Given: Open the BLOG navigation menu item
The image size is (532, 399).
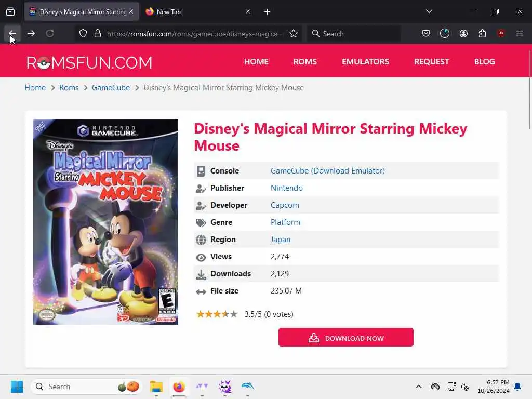Looking at the screenshot, I should (485, 62).
